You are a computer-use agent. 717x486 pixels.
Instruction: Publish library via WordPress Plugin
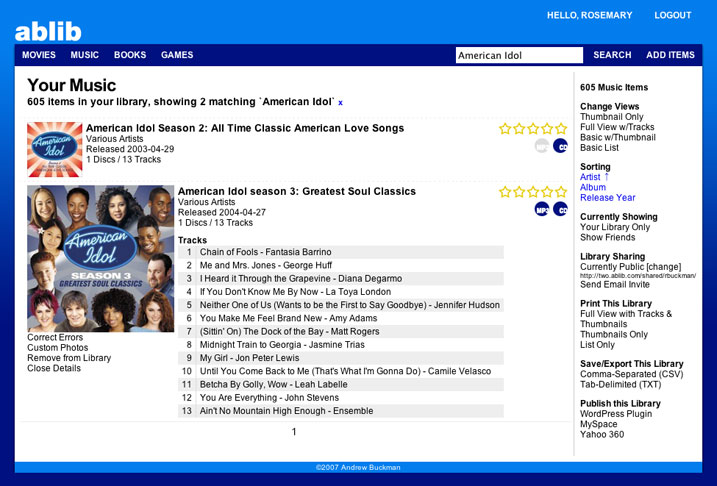pos(616,414)
